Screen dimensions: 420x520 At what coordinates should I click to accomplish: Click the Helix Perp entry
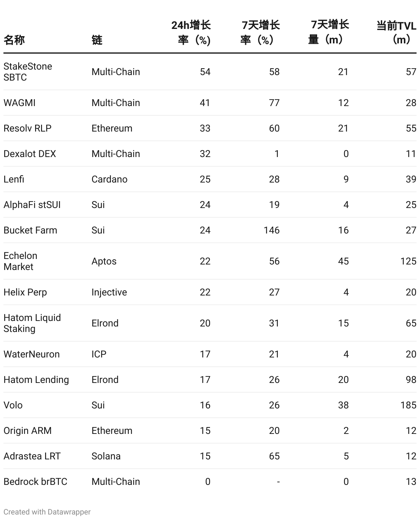(x=25, y=292)
